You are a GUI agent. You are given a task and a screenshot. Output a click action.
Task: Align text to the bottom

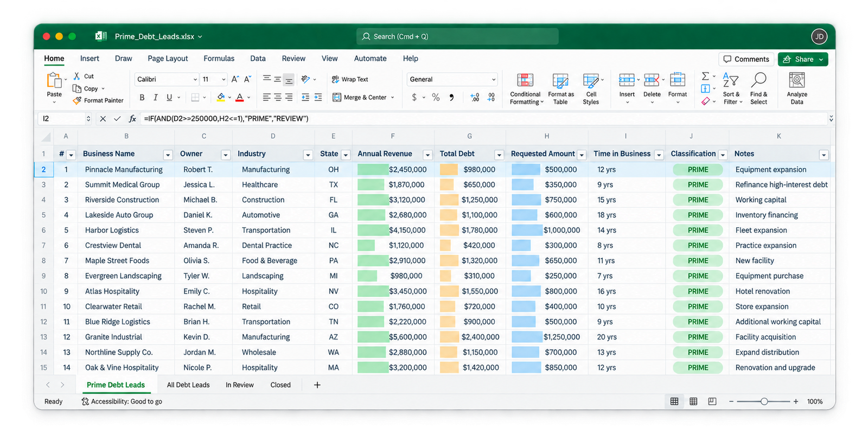click(289, 79)
